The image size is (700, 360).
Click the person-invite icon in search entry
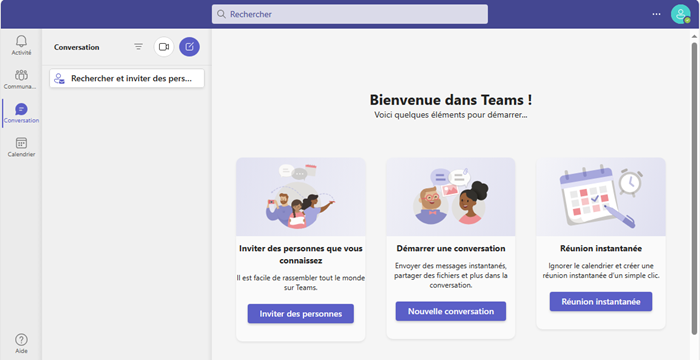(x=59, y=79)
